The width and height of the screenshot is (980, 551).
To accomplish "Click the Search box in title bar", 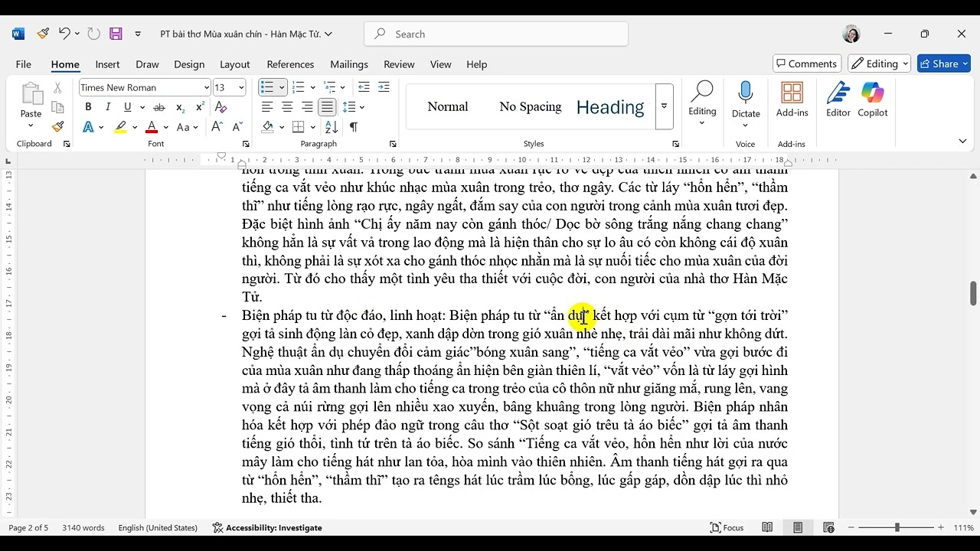I will (x=496, y=34).
